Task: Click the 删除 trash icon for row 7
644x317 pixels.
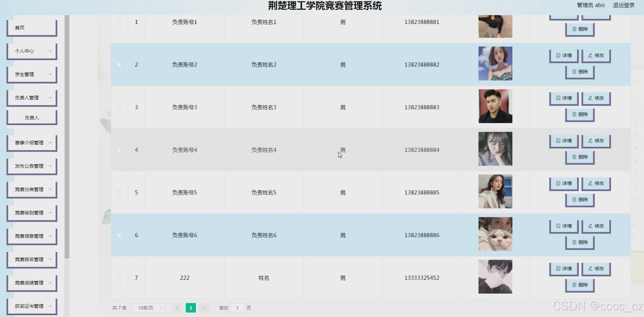Action: click(x=580, y=285)
